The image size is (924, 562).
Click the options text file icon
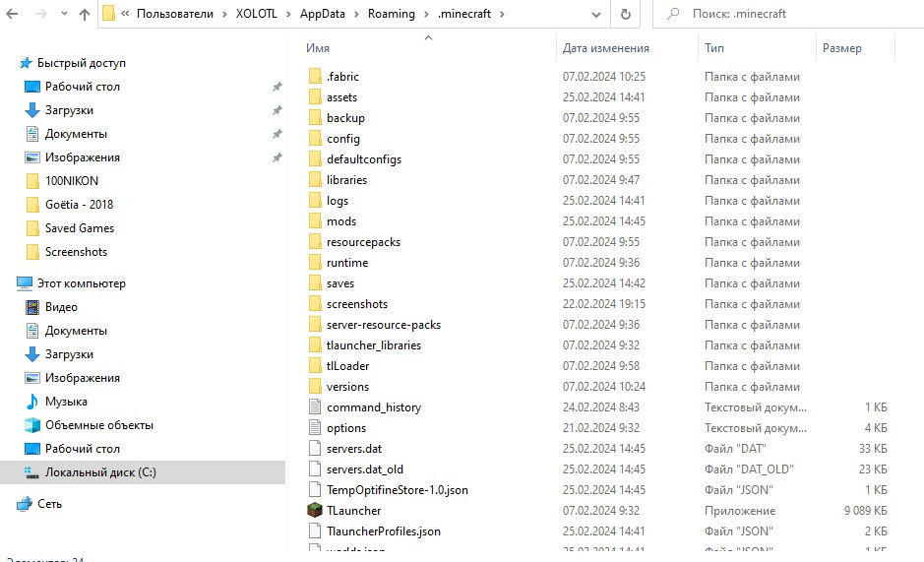[315, 427]
